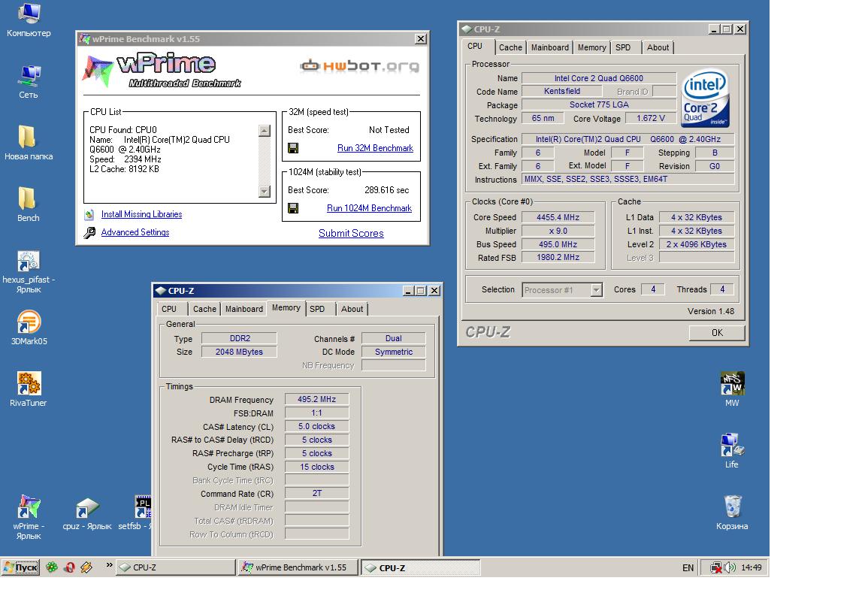Run the 32M Benchmark
The width and height of the screenshot is (868, 605).
click(375, 148)
